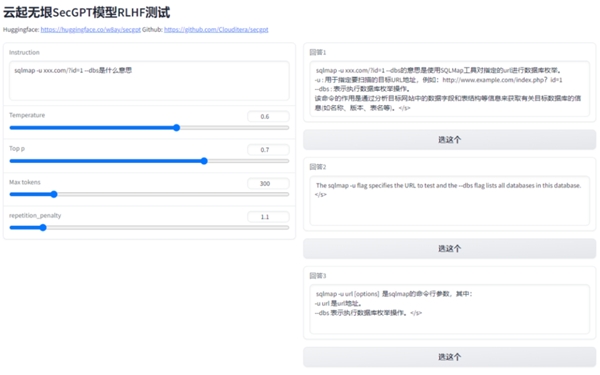Click the page title 云起无垠SecGPT模型RLHF测试
600x375 pixels.
coord(87,12)
